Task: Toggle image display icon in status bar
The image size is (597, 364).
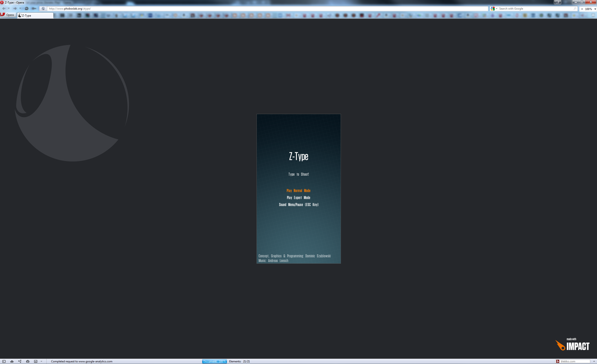Action: [36, 361]
